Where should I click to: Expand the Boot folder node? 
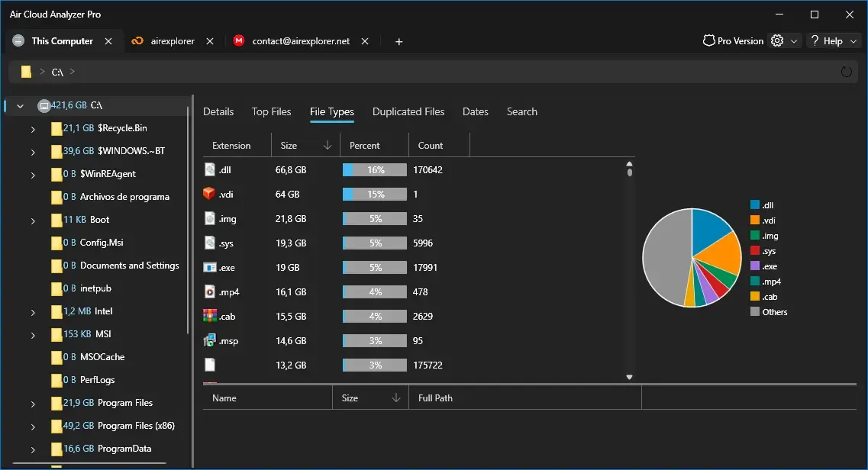click(x=33, y=221)
